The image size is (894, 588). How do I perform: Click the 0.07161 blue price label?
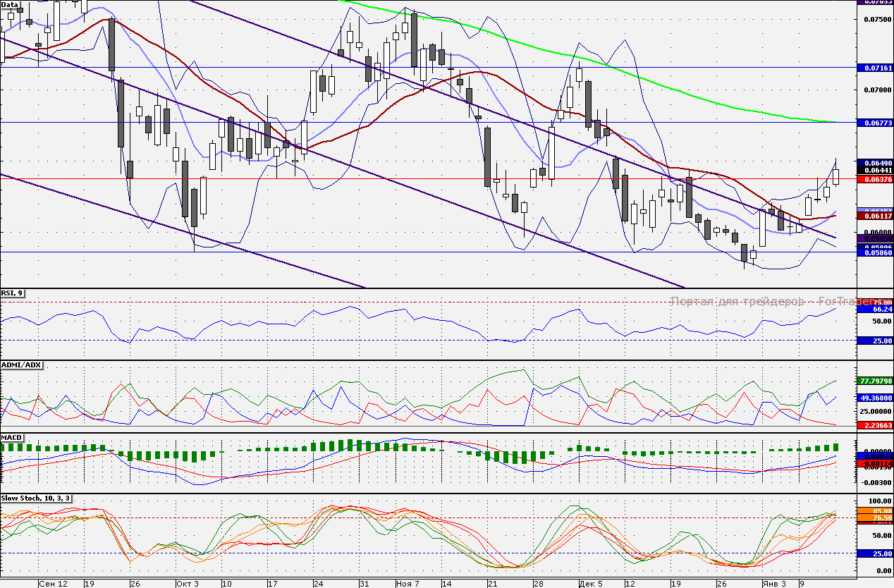874,68
